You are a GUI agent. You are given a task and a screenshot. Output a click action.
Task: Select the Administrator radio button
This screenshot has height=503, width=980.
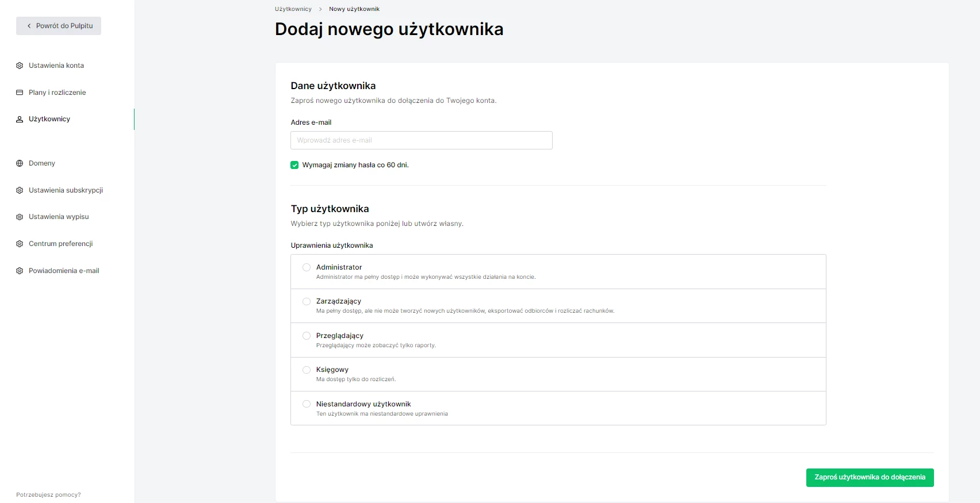pyautogui.click(x=307, y=267)
